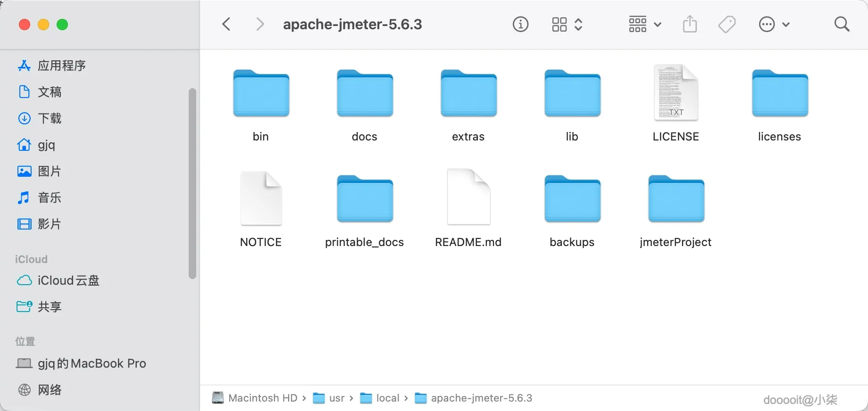This screenshot has width=868, height=411.
Task: Open 图片 in the sidebar
Action: click(x=40, y=171)
